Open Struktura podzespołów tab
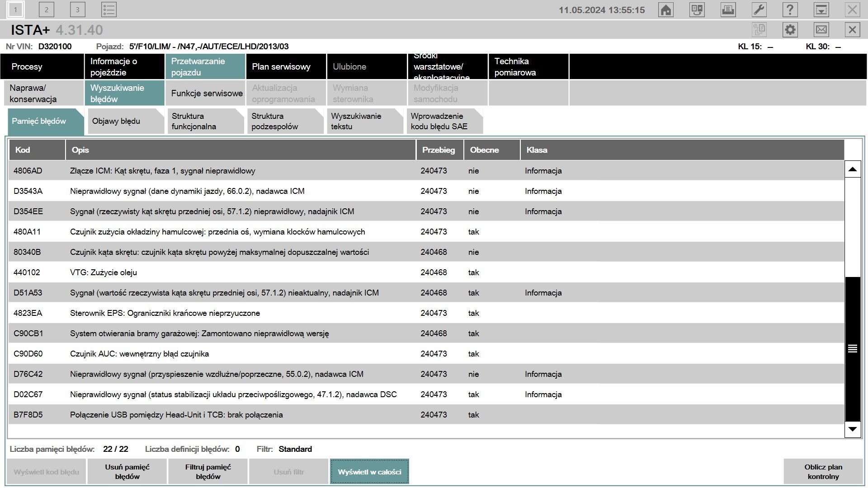 285,121
